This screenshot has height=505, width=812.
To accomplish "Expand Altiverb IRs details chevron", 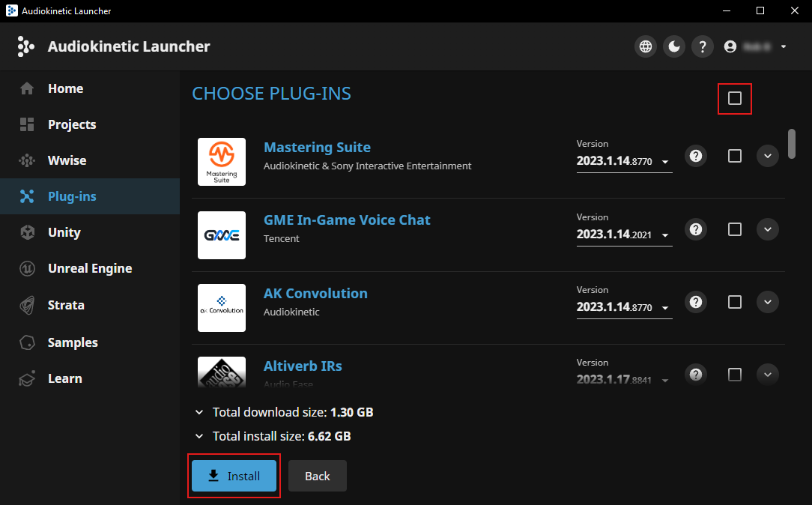I will click(768, 375).
